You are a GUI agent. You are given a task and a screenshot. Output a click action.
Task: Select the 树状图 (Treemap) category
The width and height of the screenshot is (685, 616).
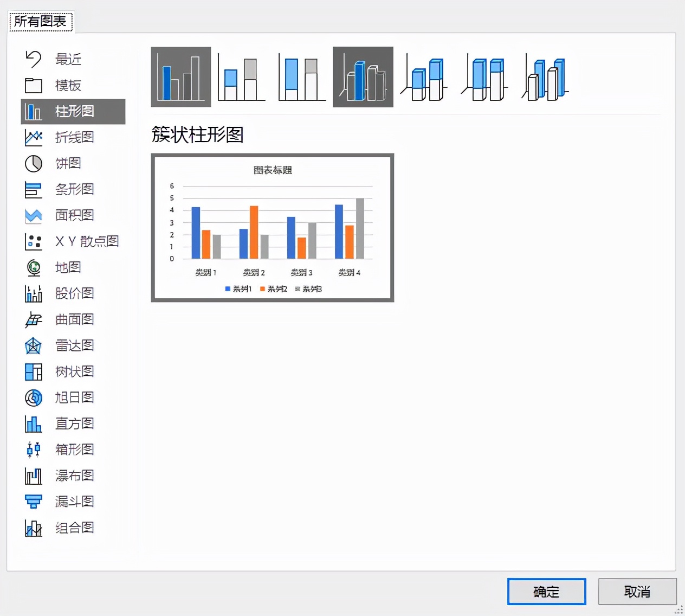[x=75, y=371]
